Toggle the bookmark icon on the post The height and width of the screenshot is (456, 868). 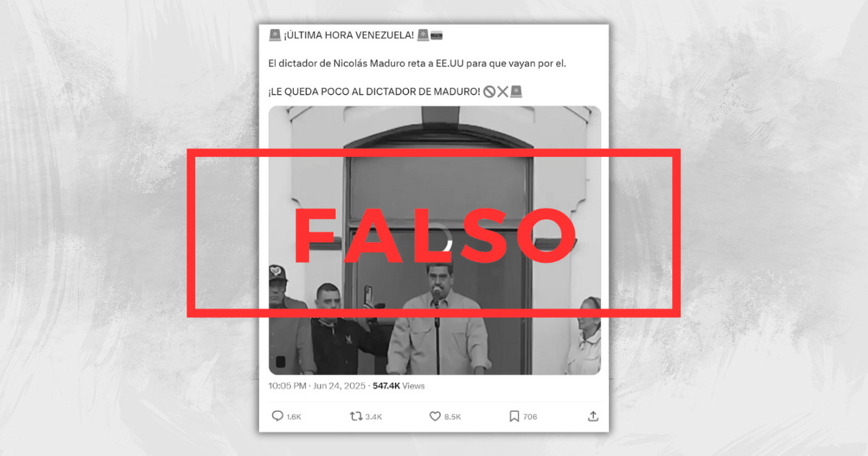pyautogui.click(x=514, y=416)
